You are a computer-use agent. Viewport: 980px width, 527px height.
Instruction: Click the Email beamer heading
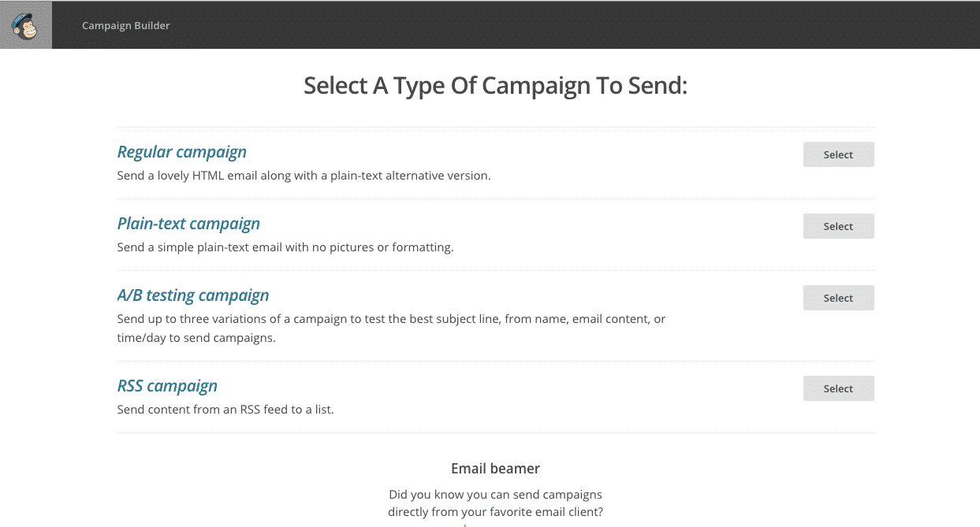pos(495,469)
